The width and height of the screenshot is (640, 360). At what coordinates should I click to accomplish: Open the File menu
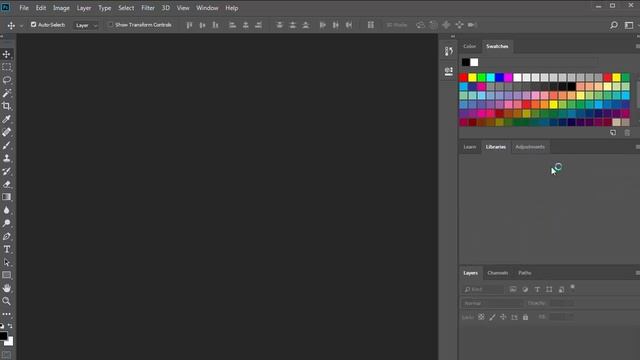(x=24, y=8)
